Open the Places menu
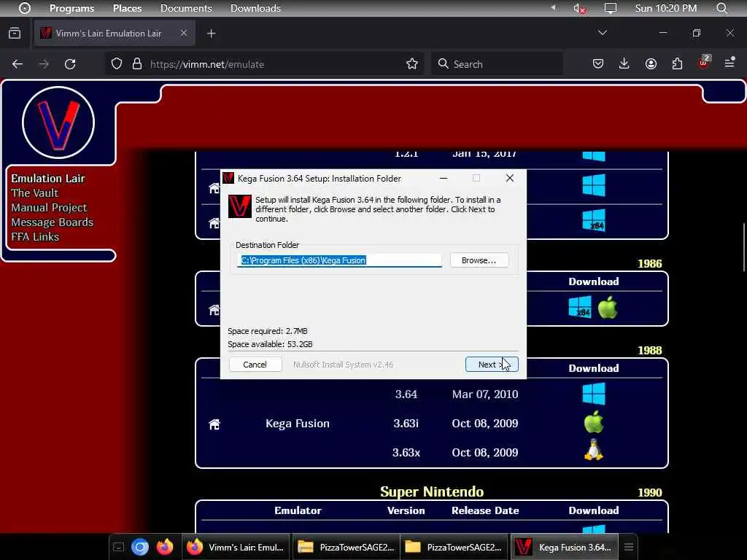The width and height of the screenshot is (747, 560). click(x=127, y=8)
